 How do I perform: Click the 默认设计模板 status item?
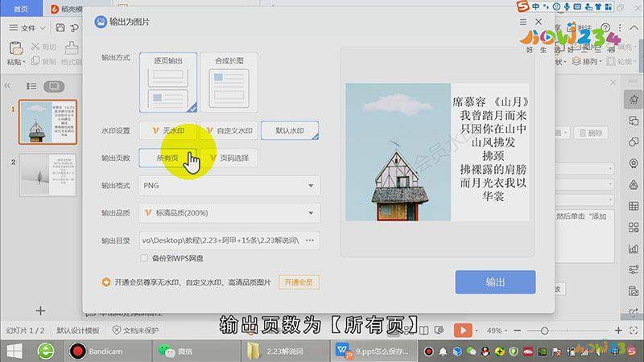click(77, 331)
